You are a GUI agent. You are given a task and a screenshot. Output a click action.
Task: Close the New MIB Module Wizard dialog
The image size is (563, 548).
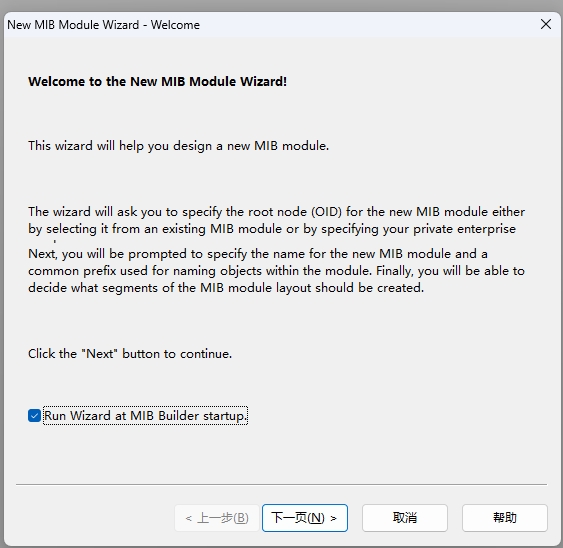pyautogui.click(x=546, y=24)
